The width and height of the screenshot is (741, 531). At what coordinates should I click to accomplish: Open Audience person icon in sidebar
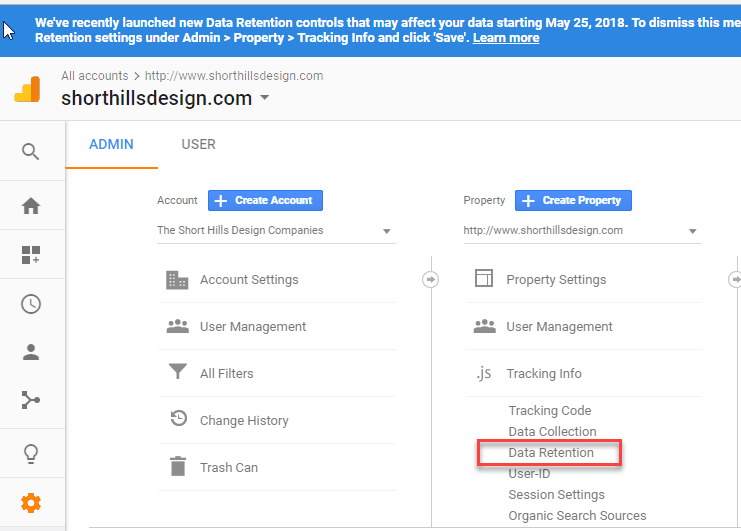31,352
